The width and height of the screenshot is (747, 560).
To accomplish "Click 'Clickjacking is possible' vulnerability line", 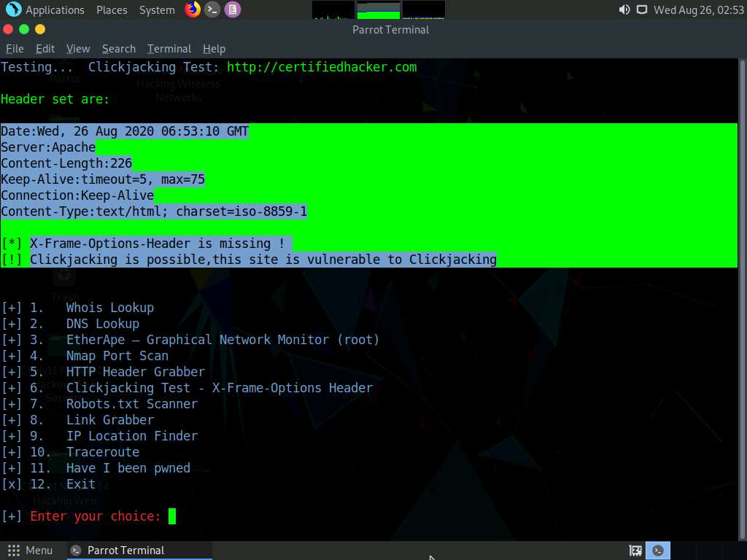I will [263, 260].
